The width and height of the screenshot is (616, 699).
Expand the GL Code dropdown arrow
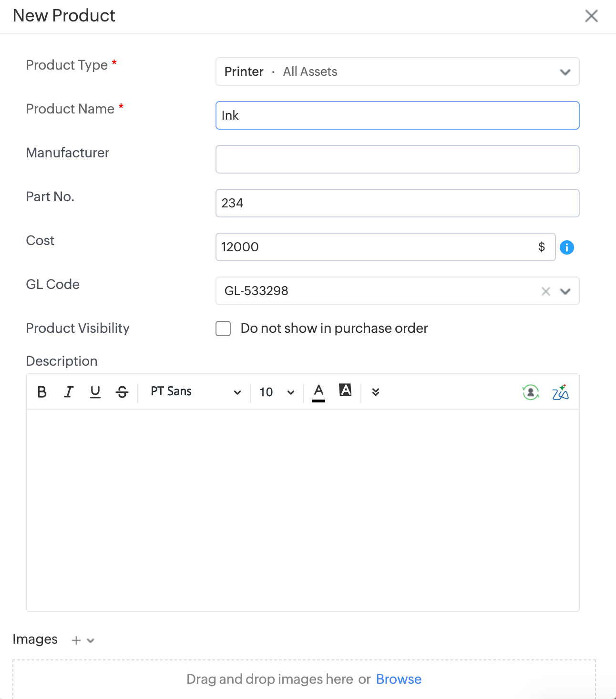click(565, 291)
